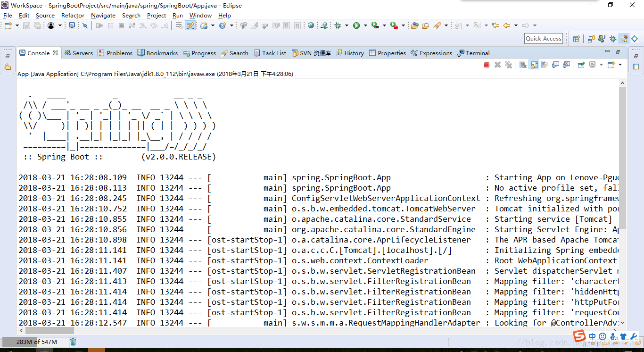This screenshot has width=644, height=352.
Task: Switch to the Debug perspective bug icon
Action: pyautogui.click(x=613, y=39)
